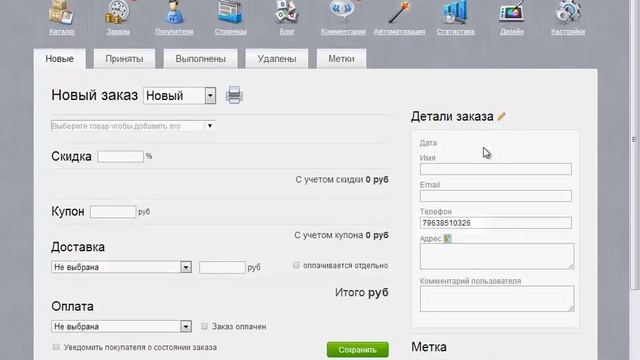
Task: Open the Блог section icon
Action: (x=287, y=12)
